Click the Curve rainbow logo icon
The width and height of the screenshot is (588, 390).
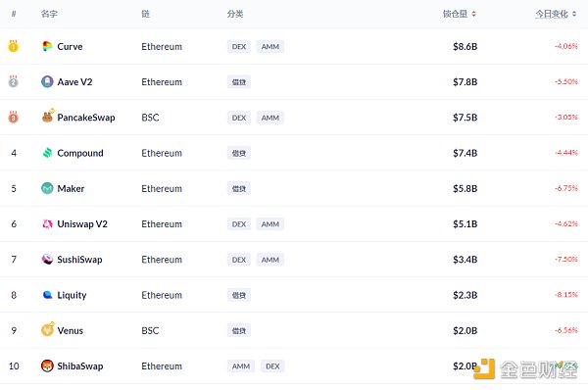47,46
